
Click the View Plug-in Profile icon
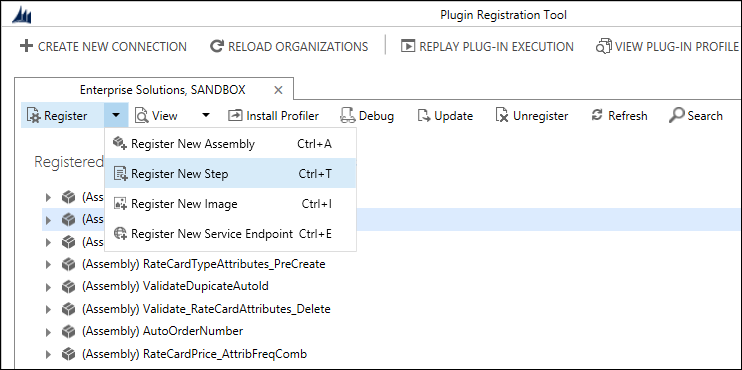click(603, 46)
